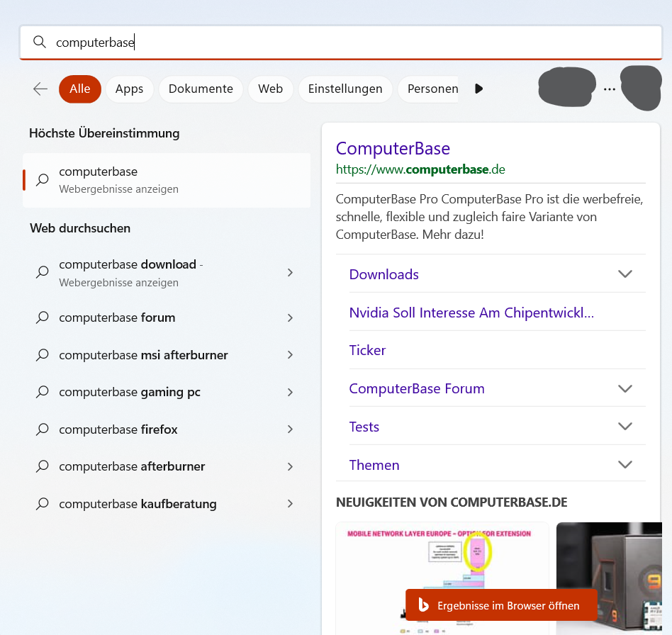Open the three-dots options menu

tap(610, 89)
